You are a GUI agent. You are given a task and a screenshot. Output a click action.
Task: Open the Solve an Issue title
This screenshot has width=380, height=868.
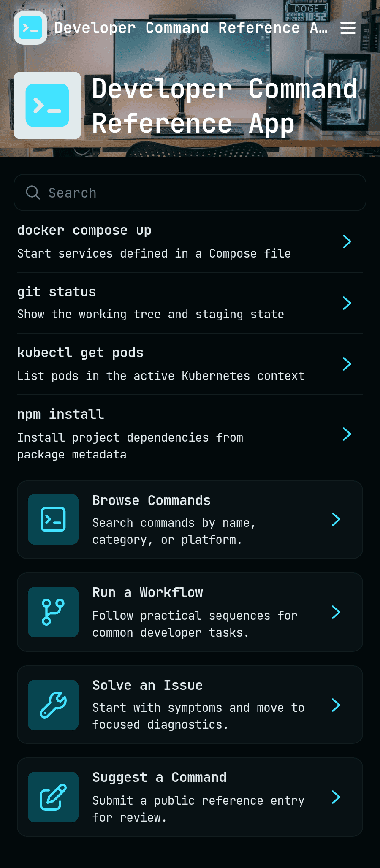coord(148,685)
